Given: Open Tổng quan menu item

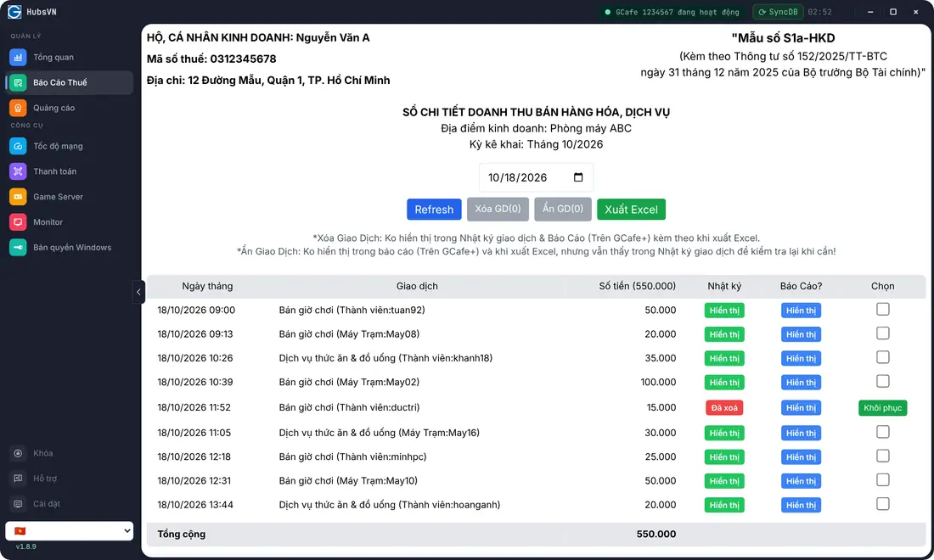Looking at the screenshot, I should [70, 57].
